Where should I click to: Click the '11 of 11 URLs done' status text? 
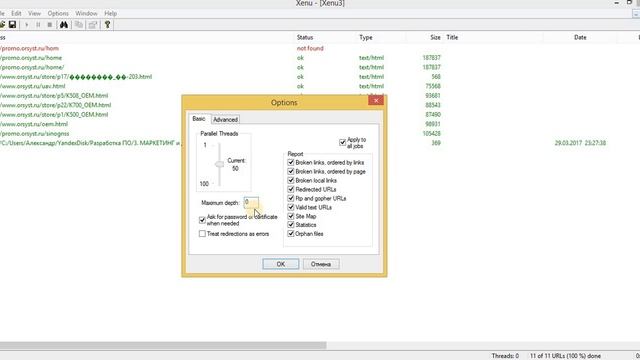coord(565,356)
